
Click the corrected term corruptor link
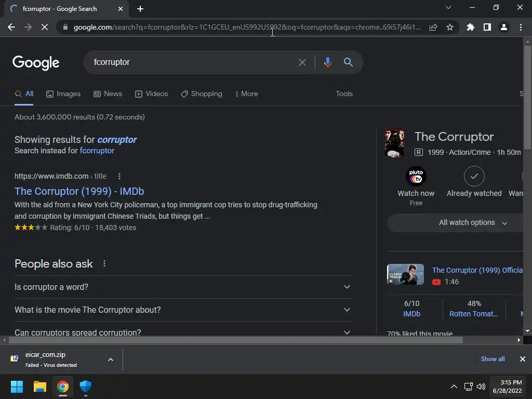117,140
